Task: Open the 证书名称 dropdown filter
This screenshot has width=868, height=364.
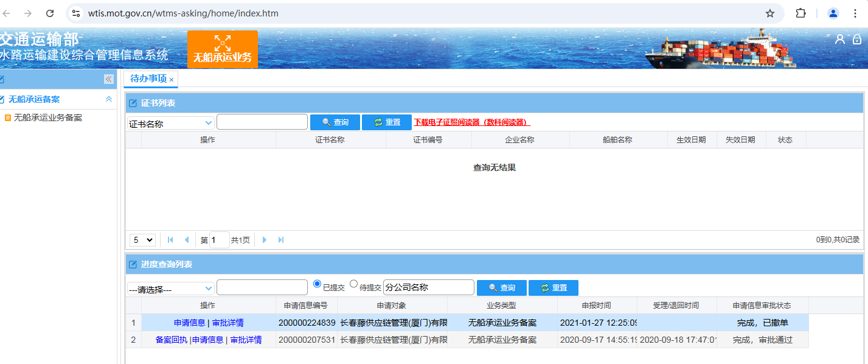Action: click(170, 123)
